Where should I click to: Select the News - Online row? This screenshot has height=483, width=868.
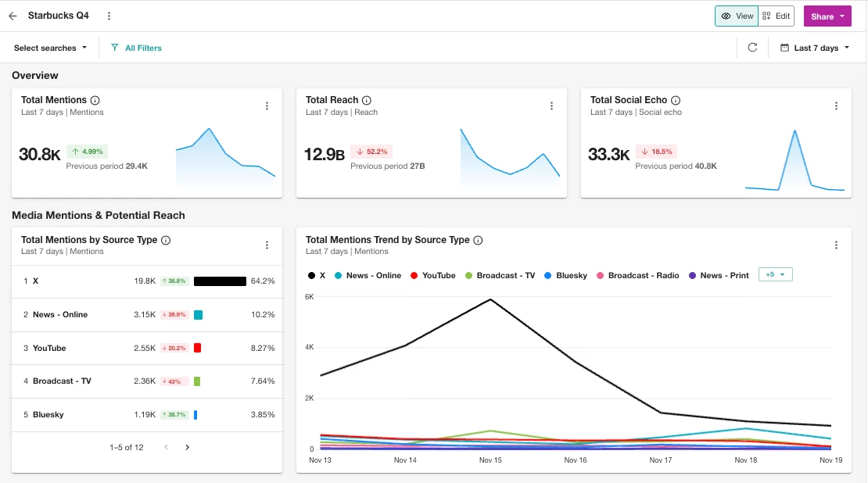pyautogui.click(x=147, y=315)
